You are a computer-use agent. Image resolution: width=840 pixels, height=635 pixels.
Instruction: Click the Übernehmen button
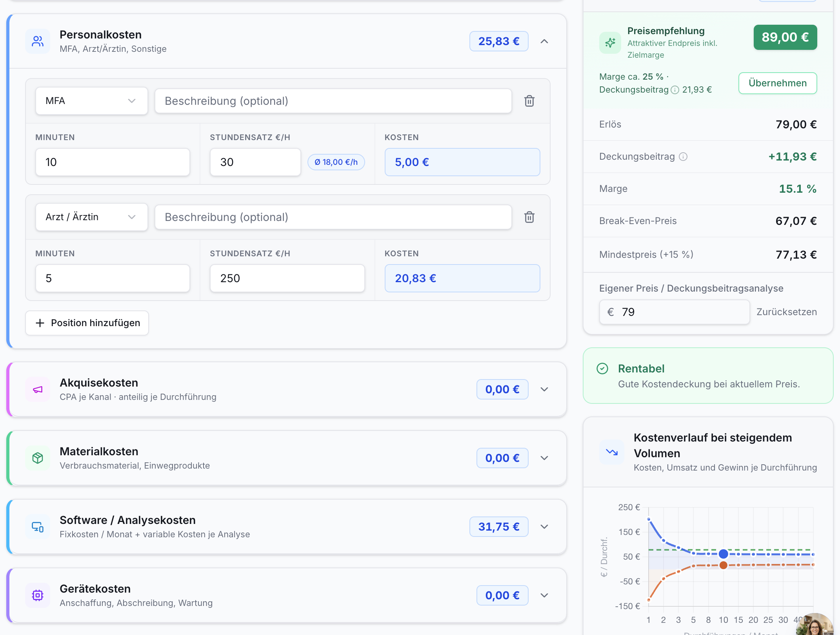tap(778, 83)
